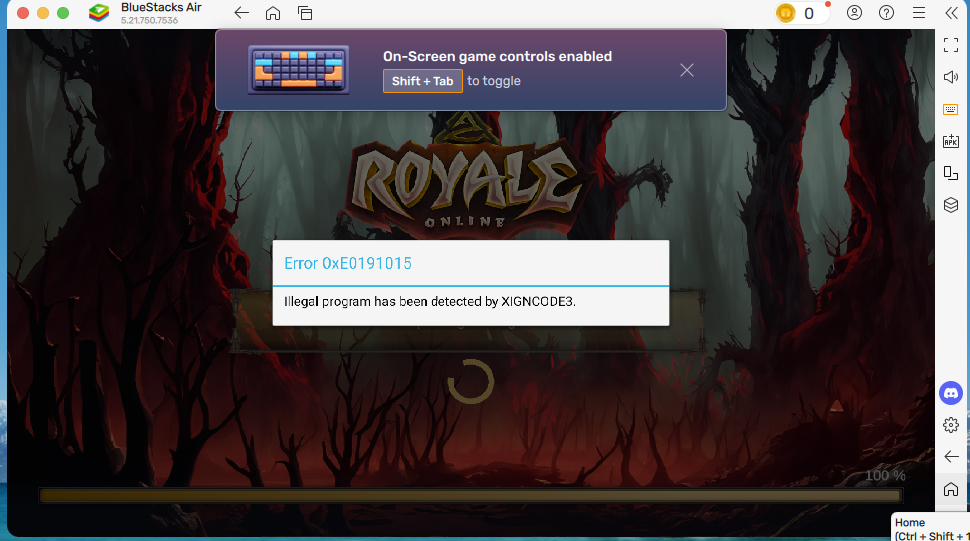Open the Discord icon in the sidebar
Image resolution: width=970 pixels, height=541 pixels.
[951, 393]
